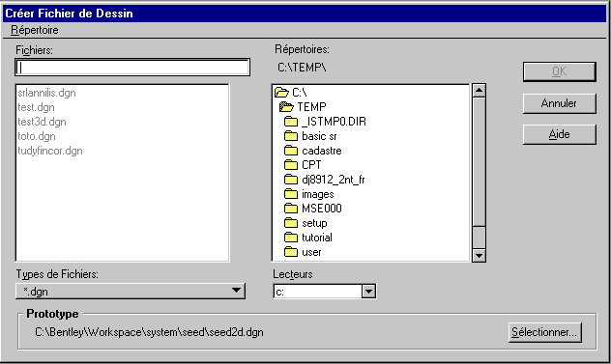Screen dimensions: 611x364
Task: Select the CPT directory name
Action: [x=311, y=165]
